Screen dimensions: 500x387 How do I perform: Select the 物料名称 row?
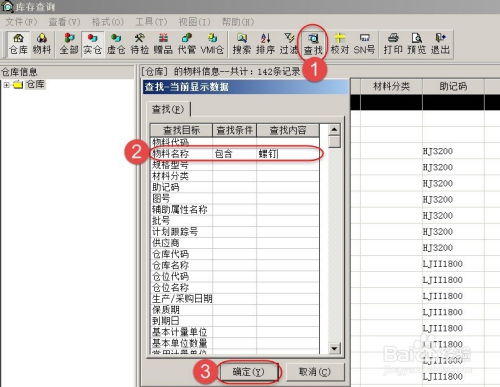click(x=235, y=154)
